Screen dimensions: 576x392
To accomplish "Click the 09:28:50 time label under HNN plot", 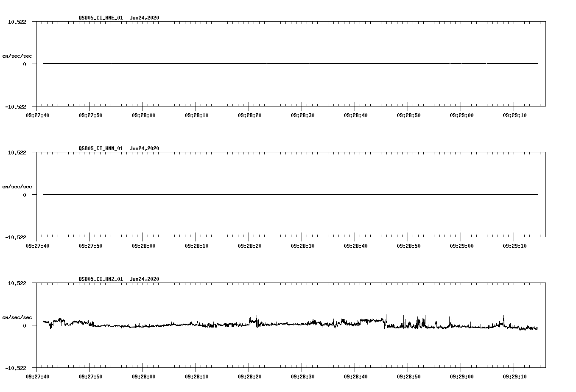I will click(x=408, y=246).
